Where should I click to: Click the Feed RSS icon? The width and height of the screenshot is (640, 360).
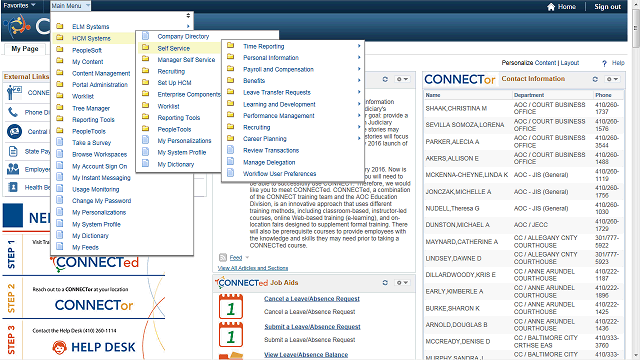(x=222, y=258)
